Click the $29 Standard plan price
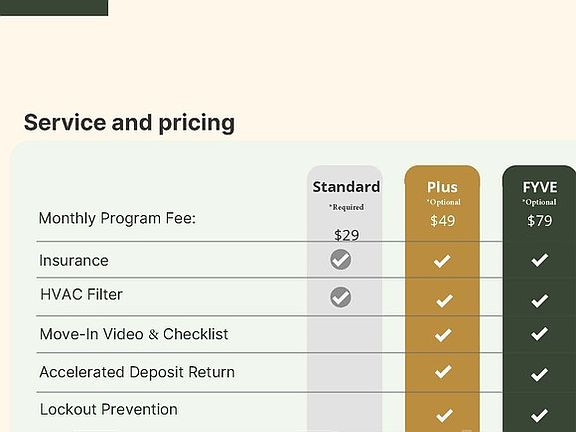Screen dimensions: 576x432 pyautogui.click(x=346, y=235)
